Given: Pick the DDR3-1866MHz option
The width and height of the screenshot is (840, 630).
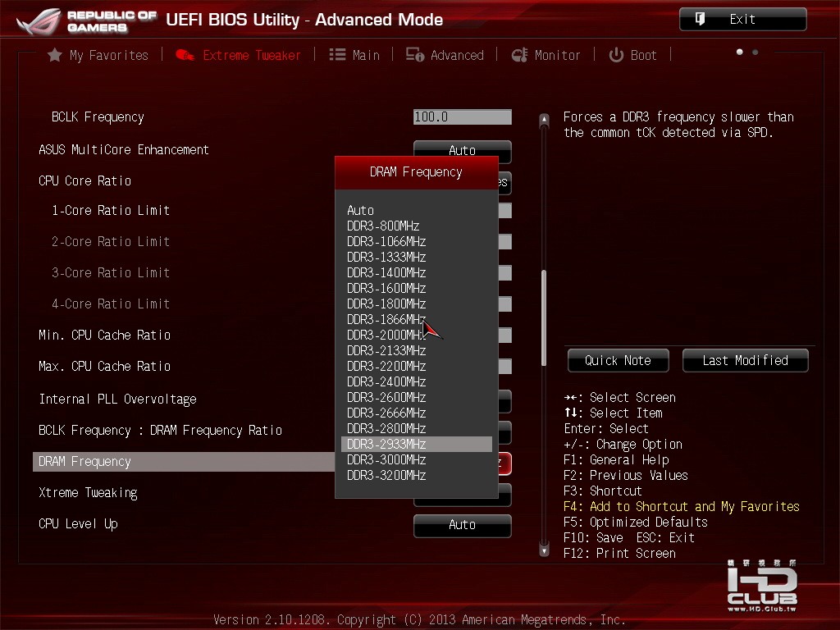Looking at the screenshot, I should point(386,319).
